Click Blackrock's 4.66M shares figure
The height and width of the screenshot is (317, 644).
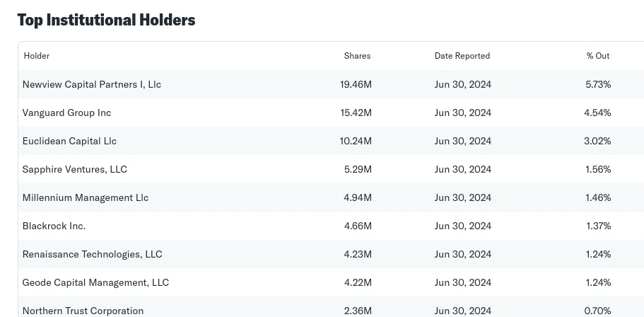click(357, 226)
